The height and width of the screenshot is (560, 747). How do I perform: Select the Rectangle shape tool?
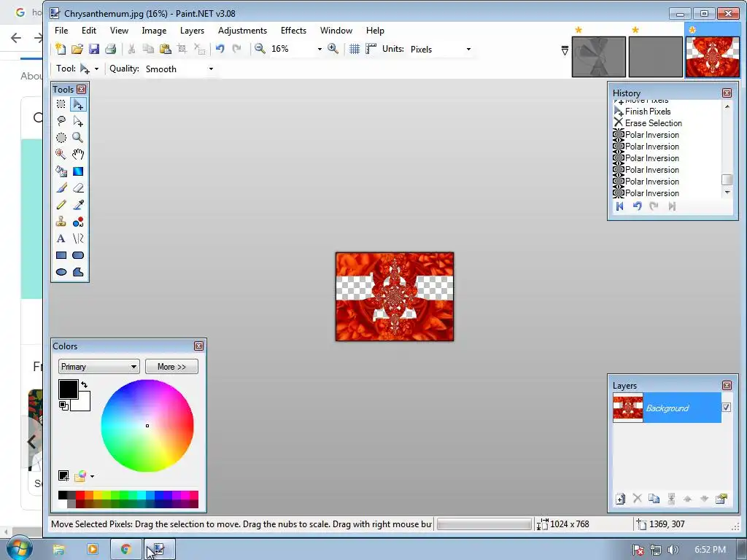coord(61,255)
